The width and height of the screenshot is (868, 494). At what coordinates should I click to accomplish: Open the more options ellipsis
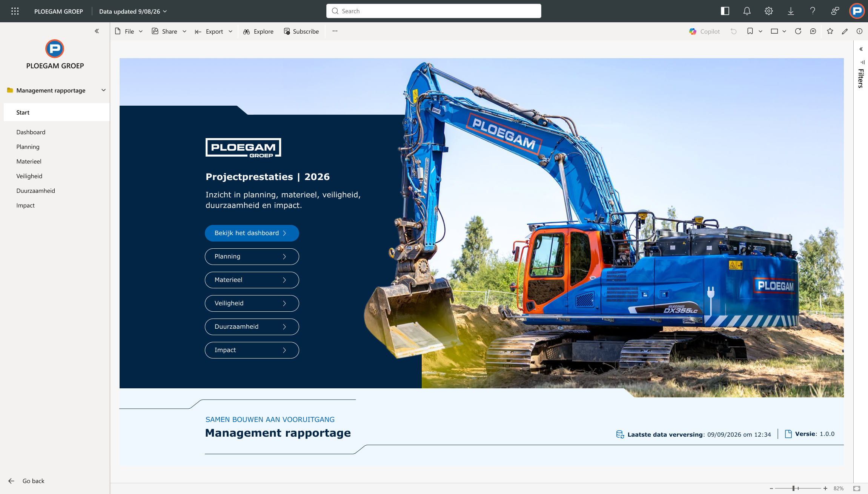point(335,31)
